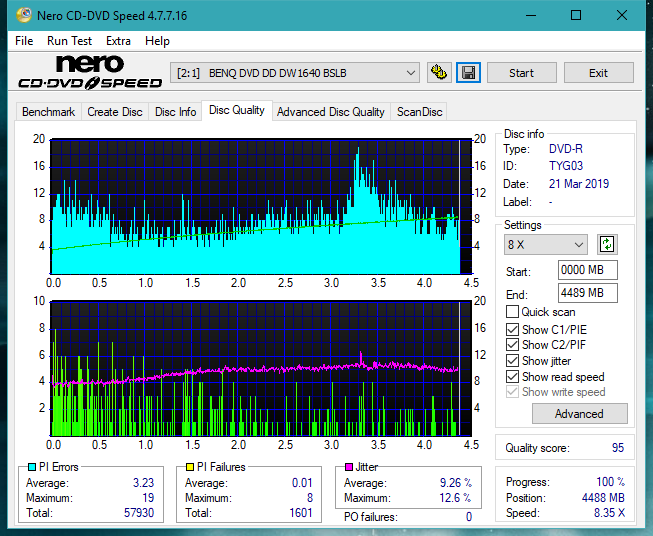Toggle Show jitter checkbox
Image resolution: width=653 pixels, height=536 pixels.
(512, 361)
